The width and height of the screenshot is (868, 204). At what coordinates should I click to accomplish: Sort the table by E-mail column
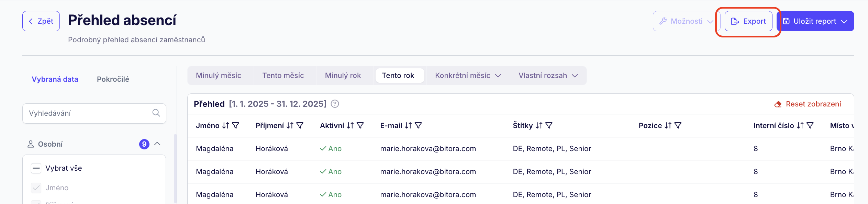click(408, 126)
